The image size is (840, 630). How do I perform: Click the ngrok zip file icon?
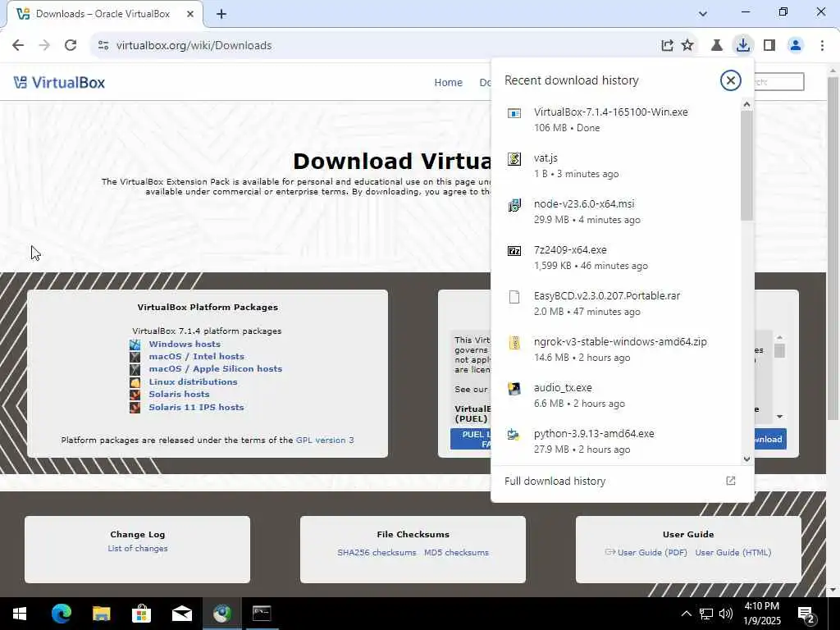coord(514,343)
